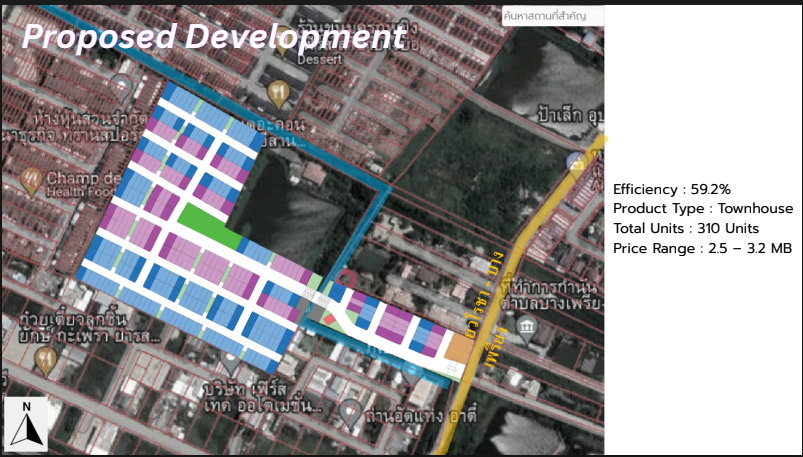803x457 pixels.
Task: Click the orange block beside the yellow road
Action: pos(459,349)
